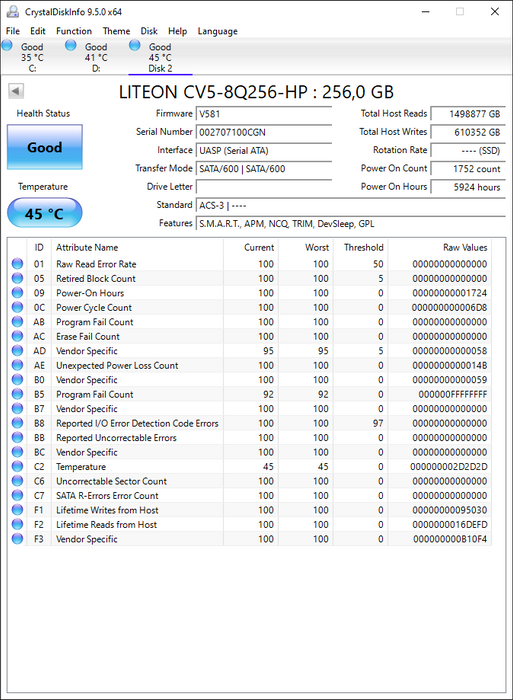
Task: Click the Features field
Action: [x=350, y=223]
